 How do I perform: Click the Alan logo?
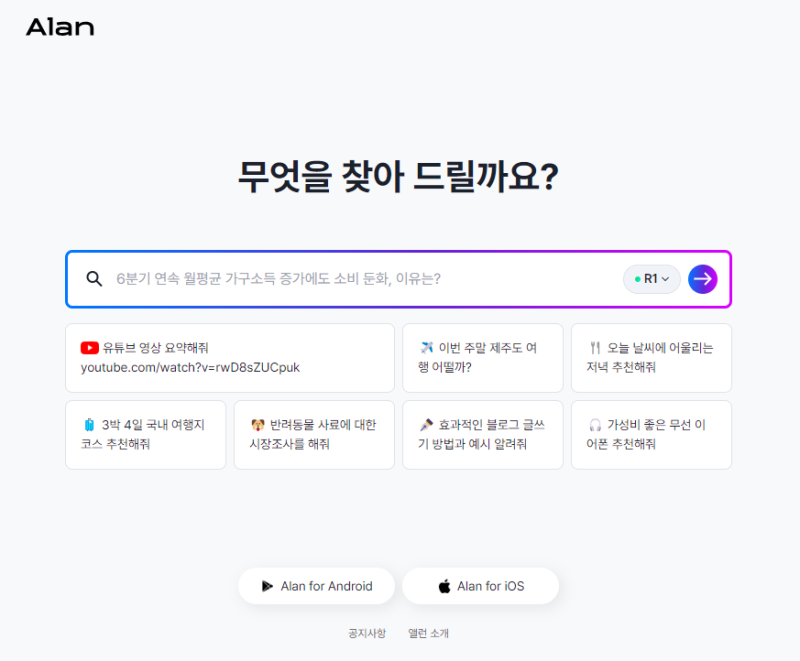pyautogui.click(x=60, y=27)
